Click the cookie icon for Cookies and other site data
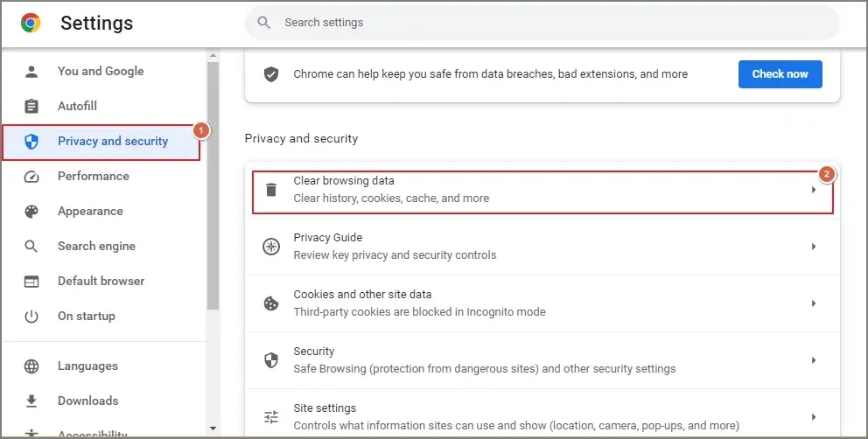The height and width of the screenshot is (439, 868). 270,303
